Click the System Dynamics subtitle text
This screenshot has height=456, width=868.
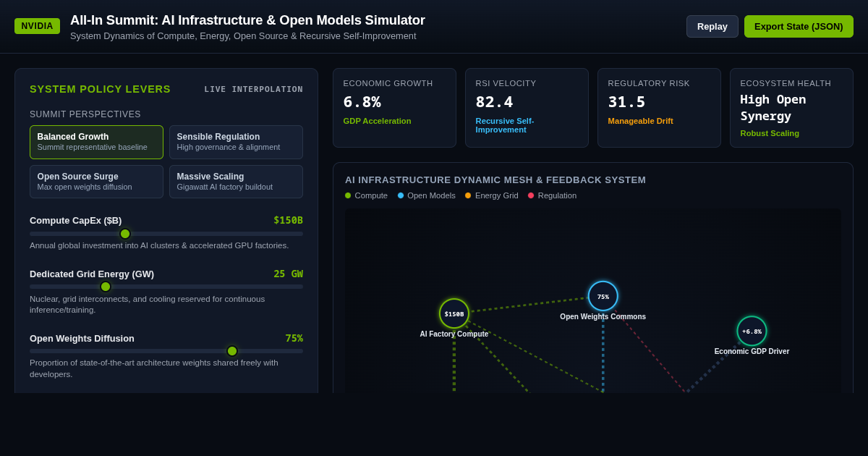tap(243, 36)
